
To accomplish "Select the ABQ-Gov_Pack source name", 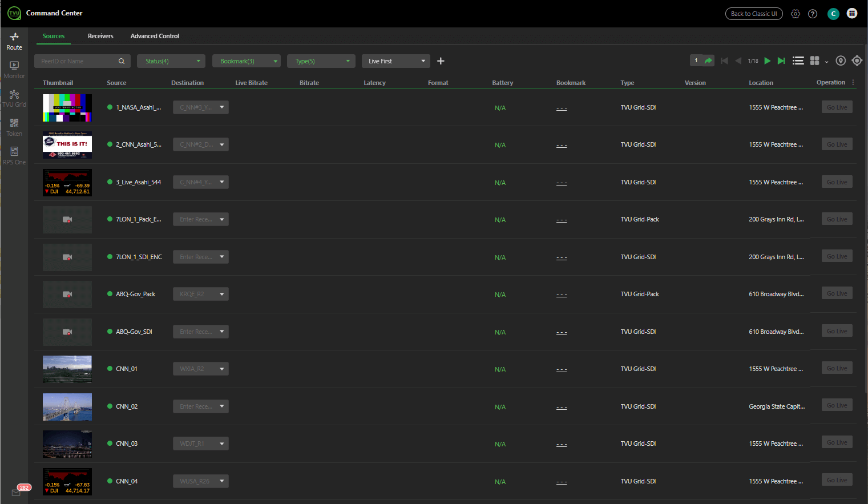I will coord(135,294).
